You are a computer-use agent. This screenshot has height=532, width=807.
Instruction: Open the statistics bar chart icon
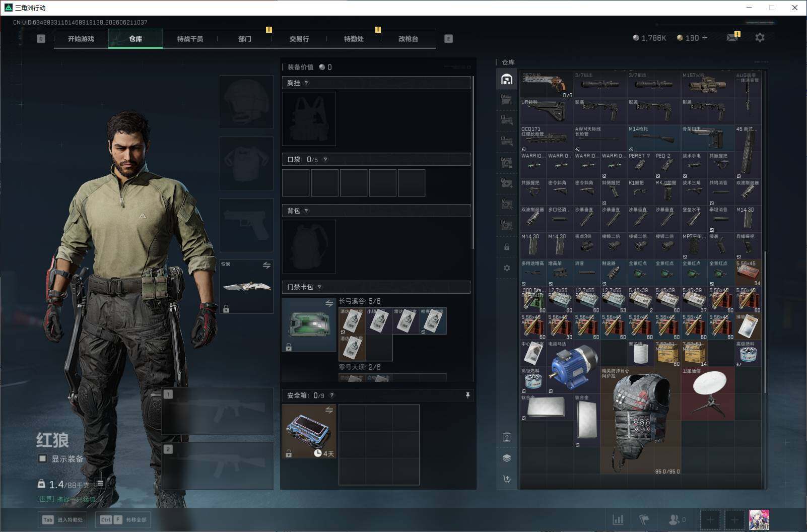coord(618,519)
